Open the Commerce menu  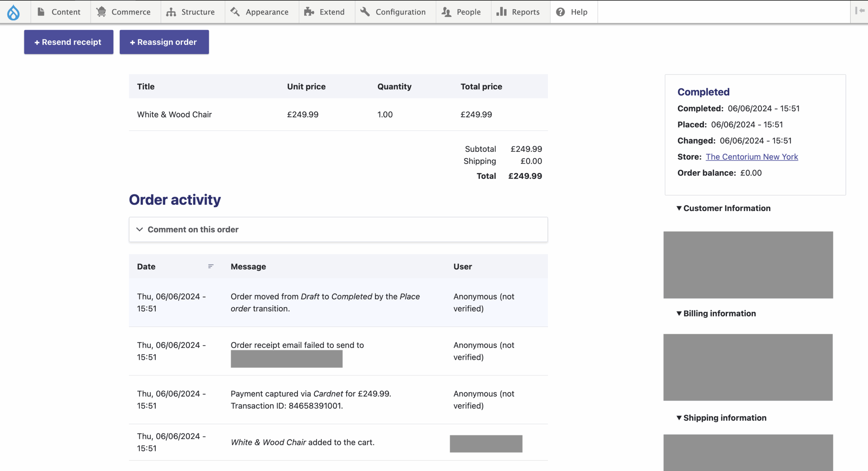[125, 12]
